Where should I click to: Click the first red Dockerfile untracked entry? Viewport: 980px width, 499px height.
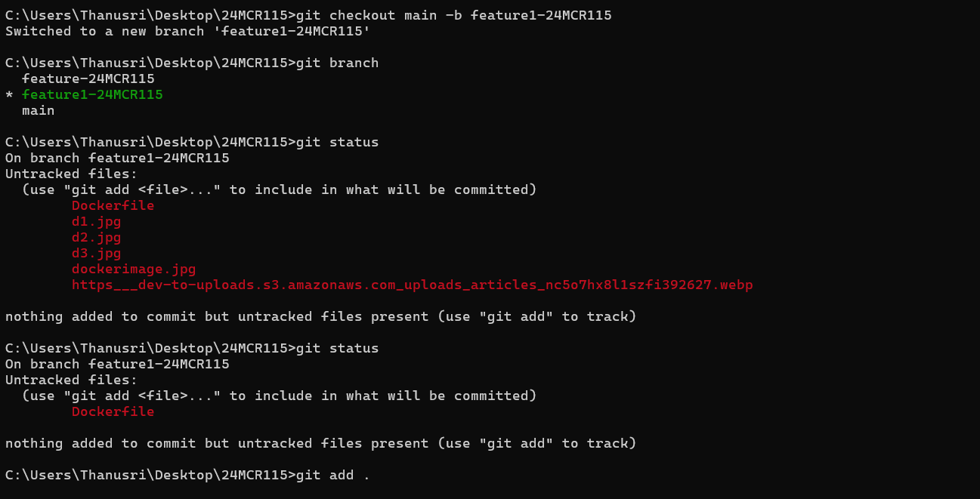click(x=113, y=205)
